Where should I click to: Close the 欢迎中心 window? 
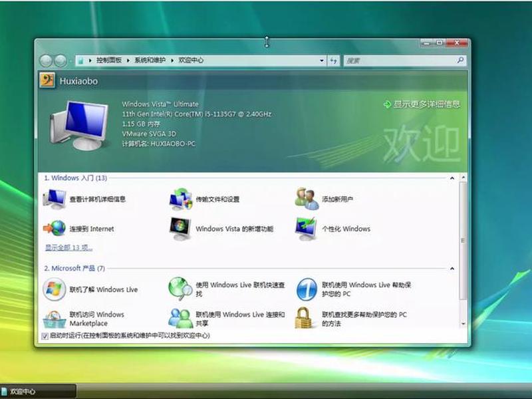point(457,43)
